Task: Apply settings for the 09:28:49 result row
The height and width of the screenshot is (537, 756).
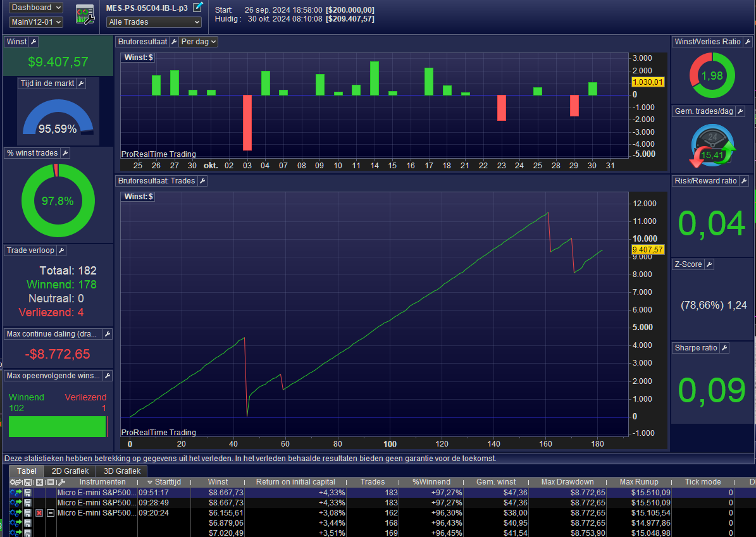Action: coord(15,503)
